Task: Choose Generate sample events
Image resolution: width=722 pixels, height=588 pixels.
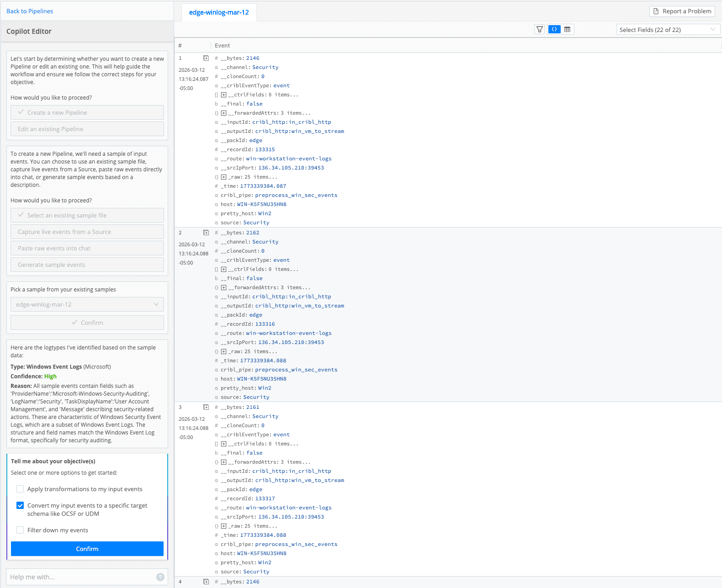Action: (x=87, y=265)
